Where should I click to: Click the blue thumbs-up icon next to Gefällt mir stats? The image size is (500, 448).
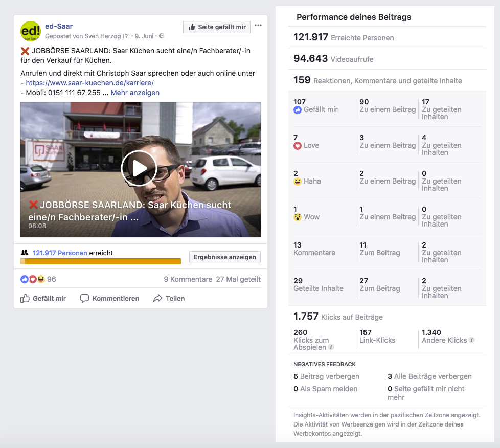click(x=298, y=110)
